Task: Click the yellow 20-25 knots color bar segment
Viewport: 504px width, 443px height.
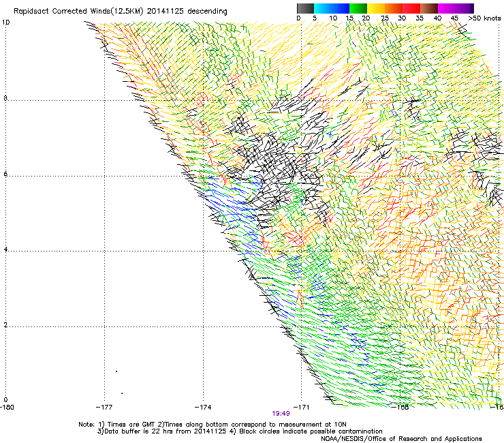Action: [x=376, y=8]
